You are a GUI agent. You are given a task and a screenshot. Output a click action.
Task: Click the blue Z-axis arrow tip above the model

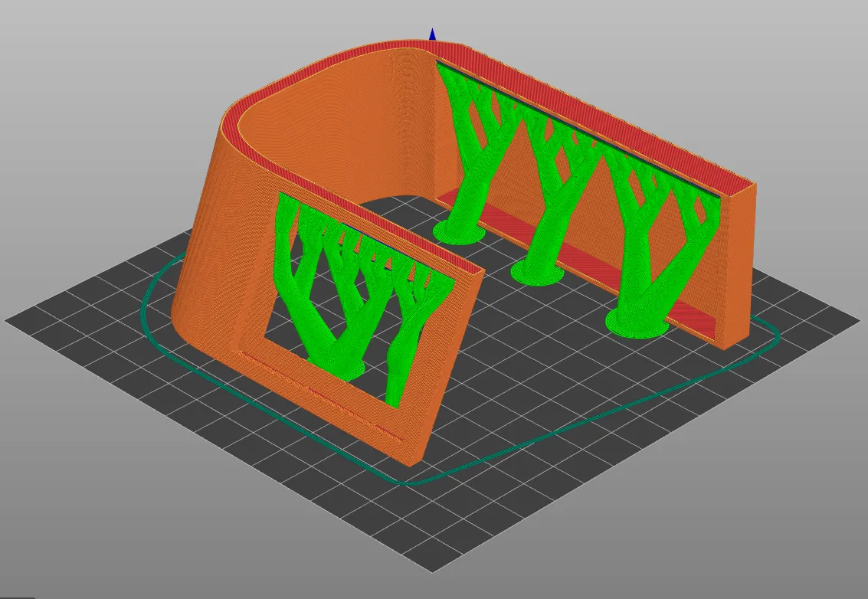click(x=432, y=34)
